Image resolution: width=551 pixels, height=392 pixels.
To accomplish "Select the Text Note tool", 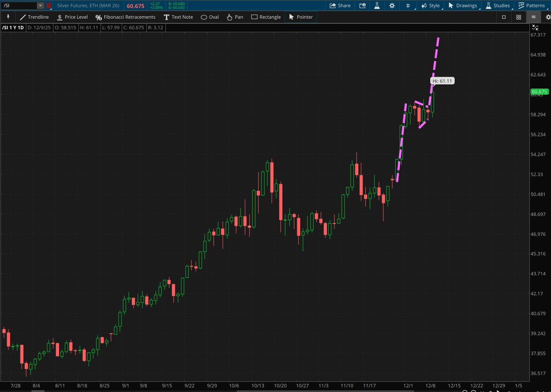I will pyautogui.click(x=178, y=17).
